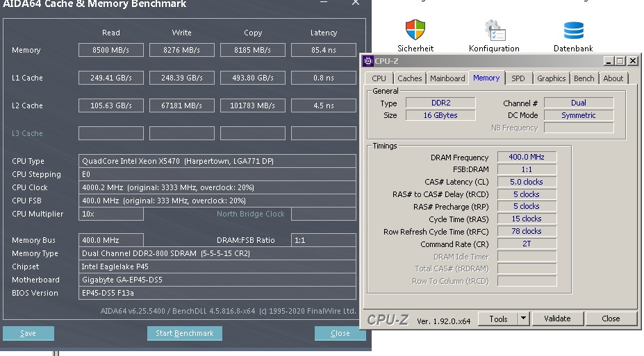Click the Channel # Dual value
This screenshot has height=356, width=644.
(579, 103)
